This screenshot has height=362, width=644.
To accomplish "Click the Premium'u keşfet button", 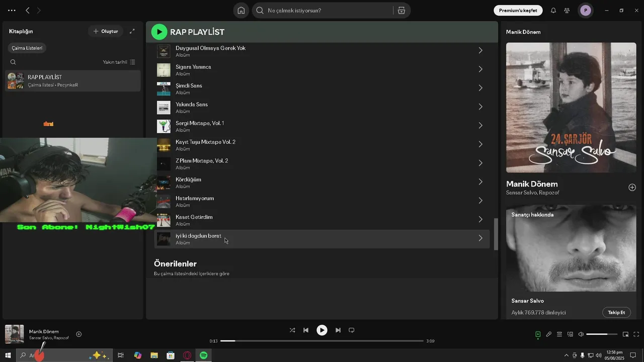I will pos(518,11).
